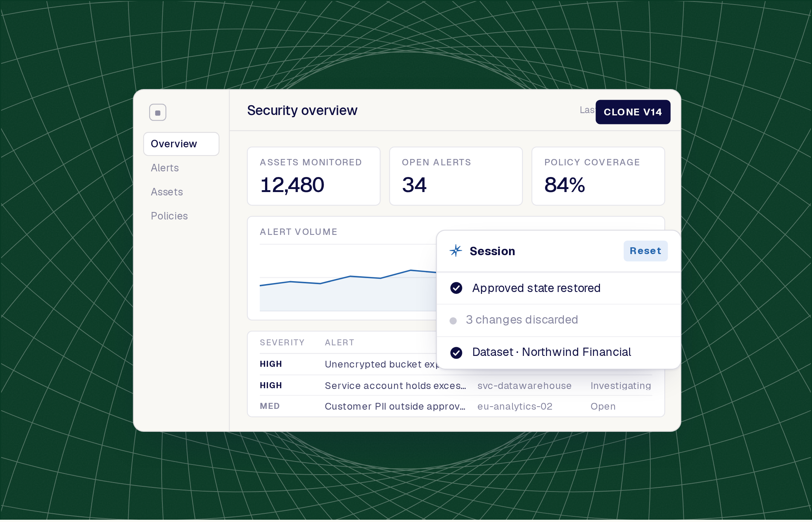812x522 pixels.
Task: Click the Dataset Northwind Financial entry
Action: (559, 353)
